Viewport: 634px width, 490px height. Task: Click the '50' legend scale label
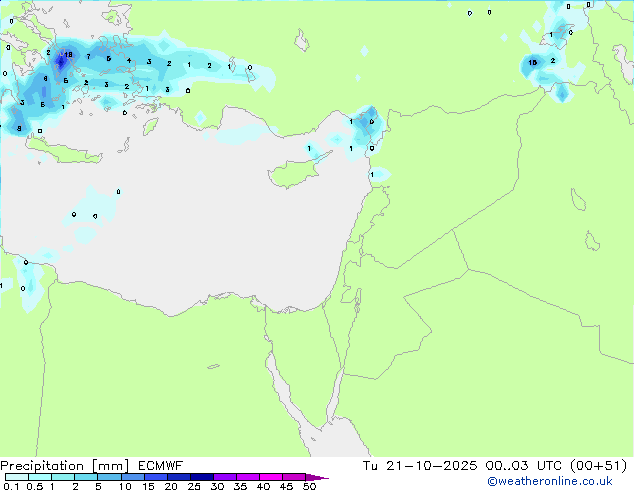(x=309, y=486)
